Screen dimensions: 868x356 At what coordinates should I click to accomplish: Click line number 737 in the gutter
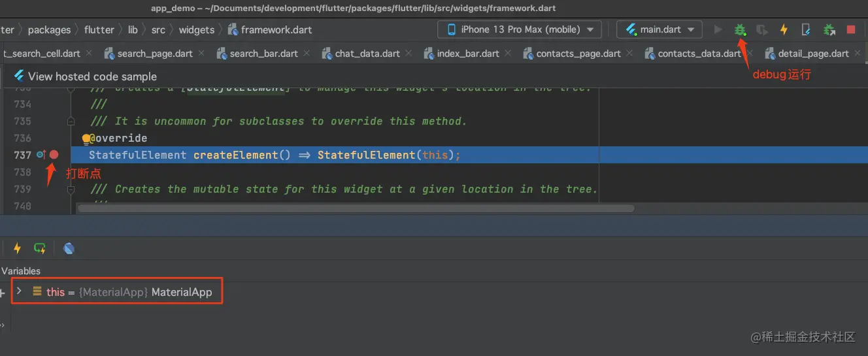coord(22,155)
